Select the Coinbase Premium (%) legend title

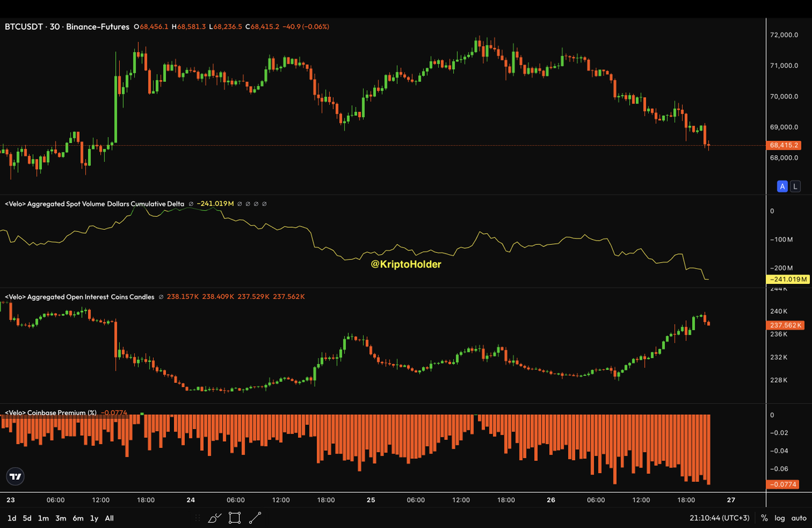[x=51, y=413]
